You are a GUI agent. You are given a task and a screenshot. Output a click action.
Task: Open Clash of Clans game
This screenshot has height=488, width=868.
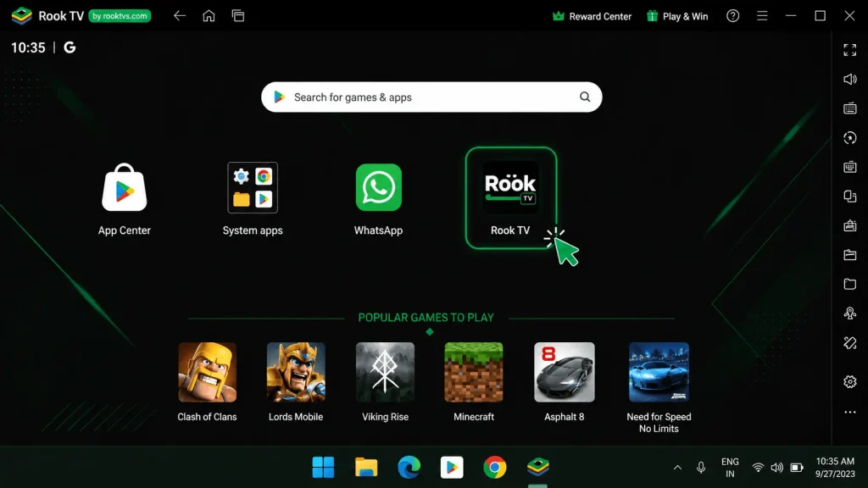click(207, 382)
